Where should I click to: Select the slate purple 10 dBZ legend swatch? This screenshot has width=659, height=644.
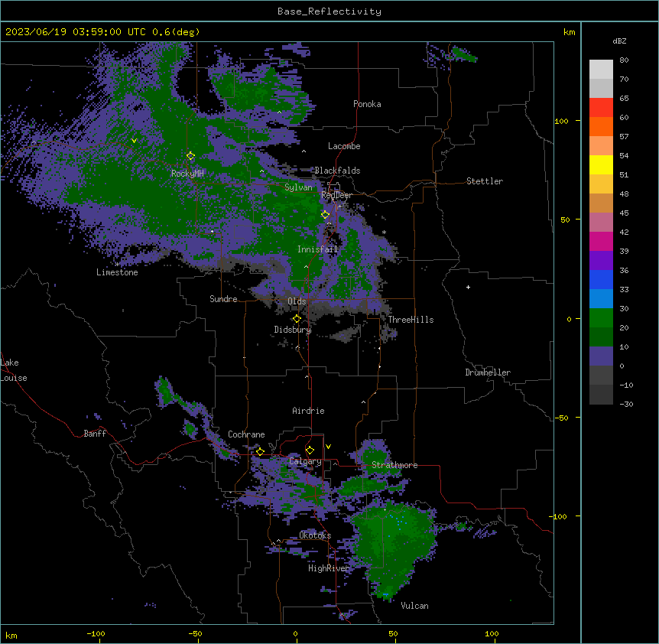point(601,356)
